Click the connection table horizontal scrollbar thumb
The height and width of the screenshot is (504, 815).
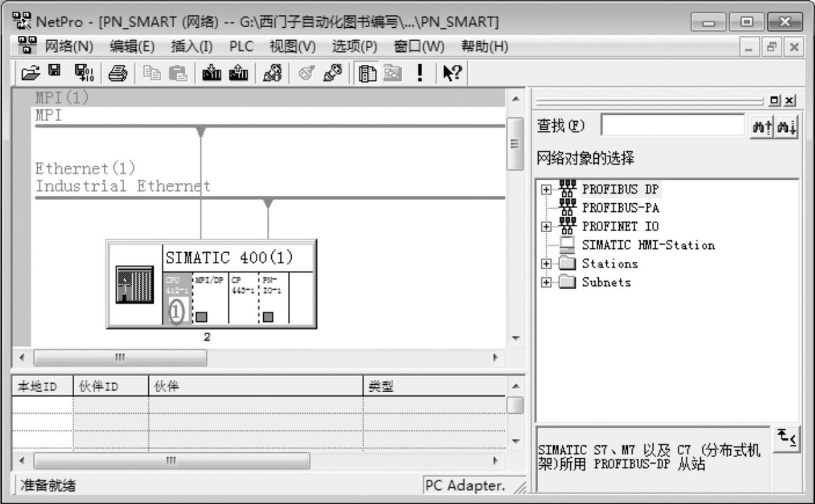tap(172, 461)
